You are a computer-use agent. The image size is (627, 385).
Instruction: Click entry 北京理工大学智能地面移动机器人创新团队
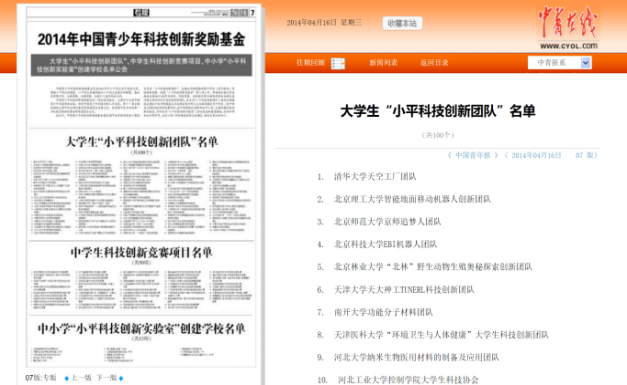412,199
